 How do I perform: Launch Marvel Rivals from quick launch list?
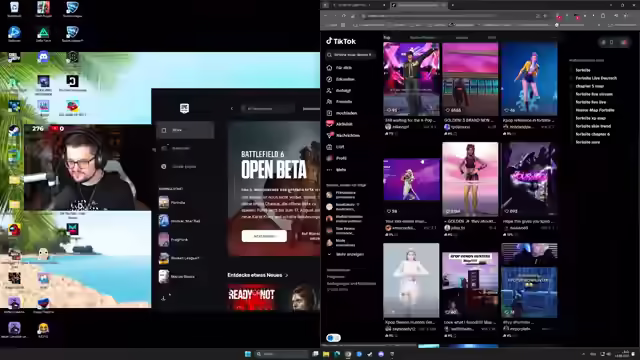click(x=177, y=276)
